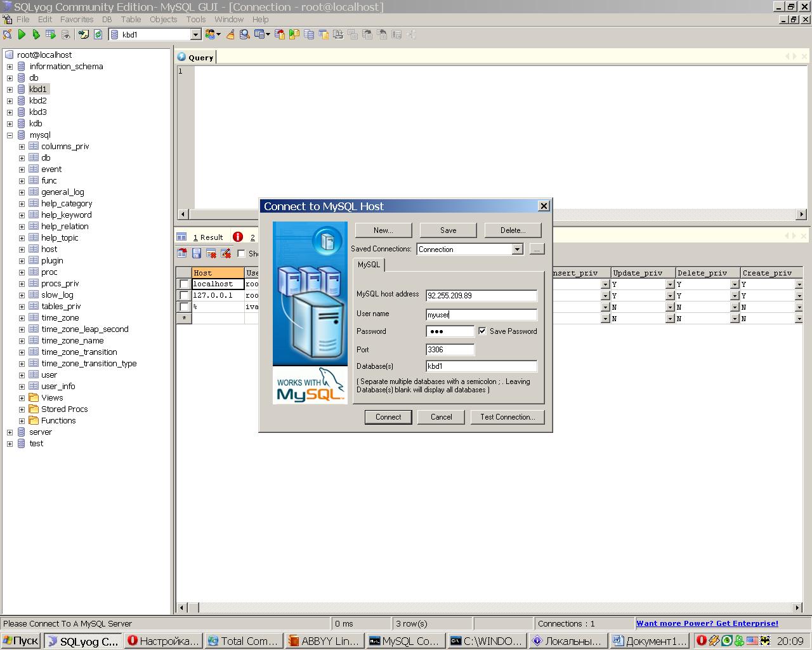Click the red info icon tab
Image resolution: width=812 pixels, height=650 pixels.
pyautogui.click(x=238, y=237)
